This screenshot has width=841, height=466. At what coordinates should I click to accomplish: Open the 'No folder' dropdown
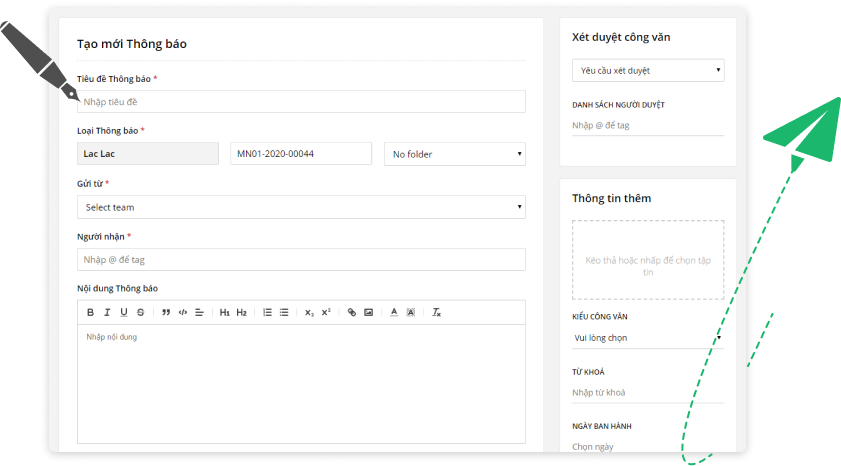pos(455,154)
